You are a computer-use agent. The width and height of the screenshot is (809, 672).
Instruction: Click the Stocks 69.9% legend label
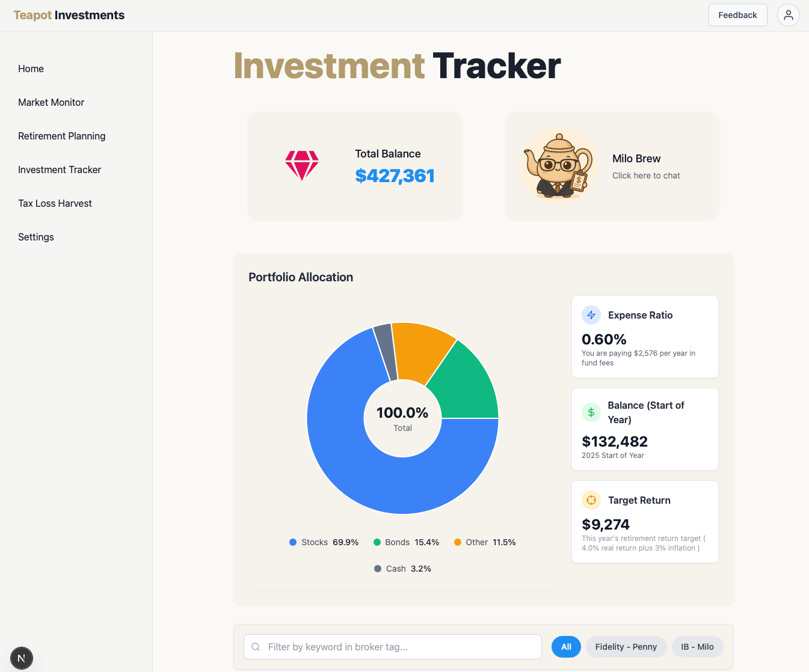pos(330,542)
